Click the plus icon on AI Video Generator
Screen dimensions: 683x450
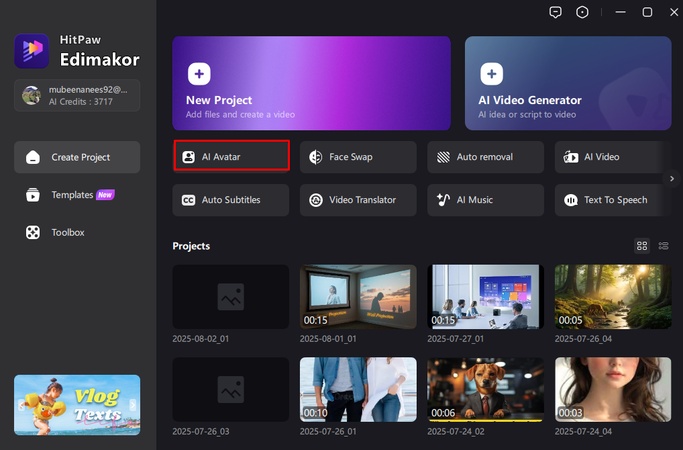click(x=491, y=74)
